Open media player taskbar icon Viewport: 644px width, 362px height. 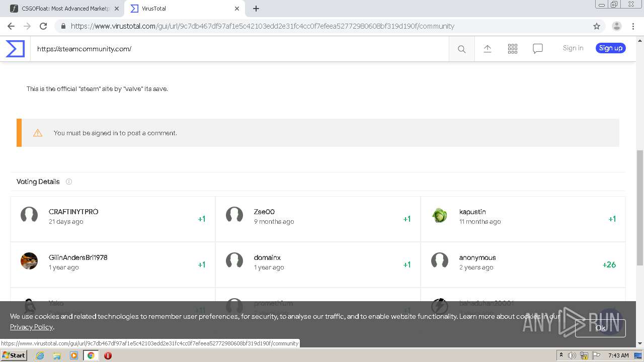[74, 355]
